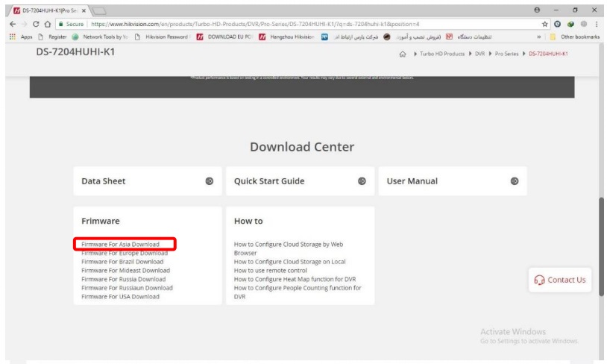
Task: Click the green extension icon in toolbar
Action: [x=570, y=24]
